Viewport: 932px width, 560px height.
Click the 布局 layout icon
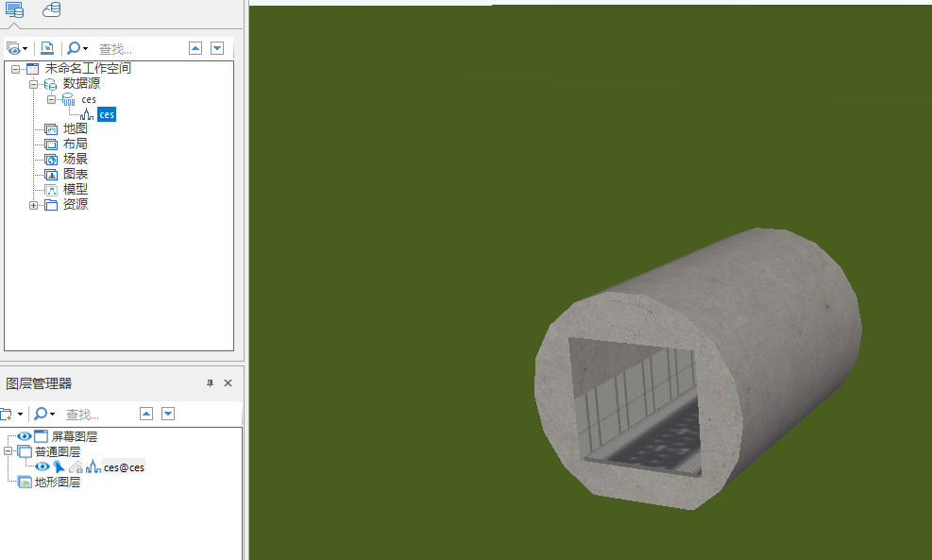click(x=51, y=144)
